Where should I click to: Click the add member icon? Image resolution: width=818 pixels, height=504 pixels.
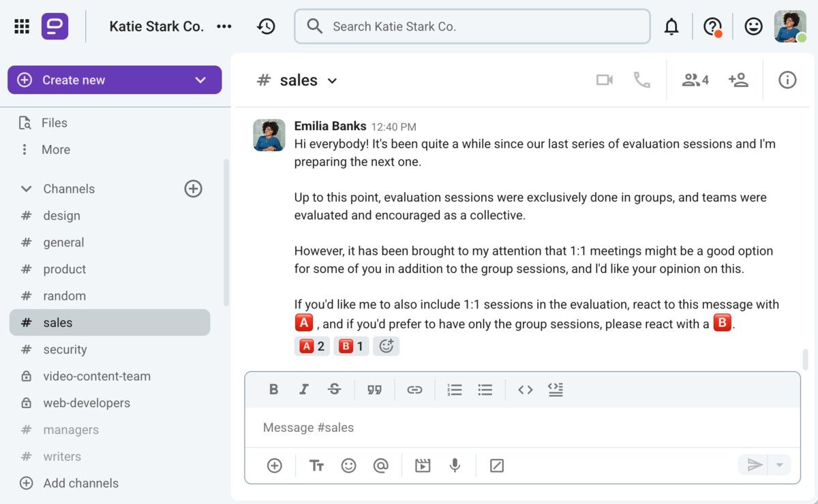tap(738, 80)
